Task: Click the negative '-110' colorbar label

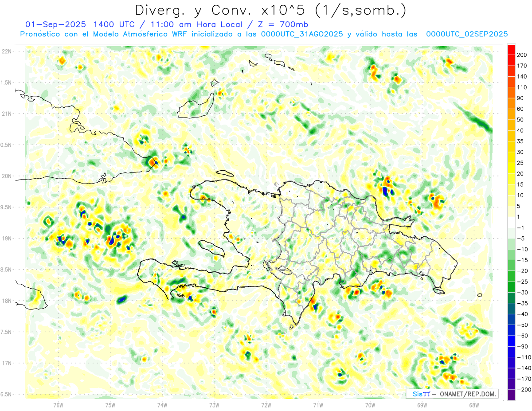Action: 525,357
